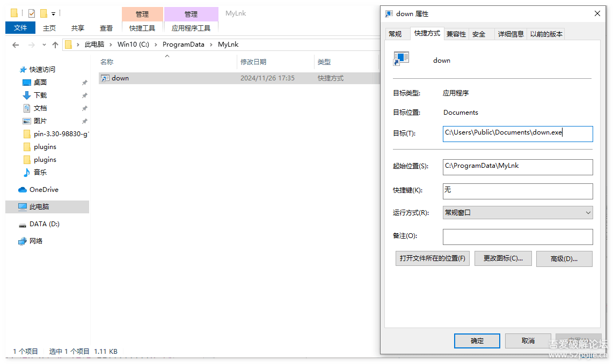The height and width of the screenshot is (364, 613).
Task: Open the 运行方式 dropdown list
Action: [x=517, y=213]
